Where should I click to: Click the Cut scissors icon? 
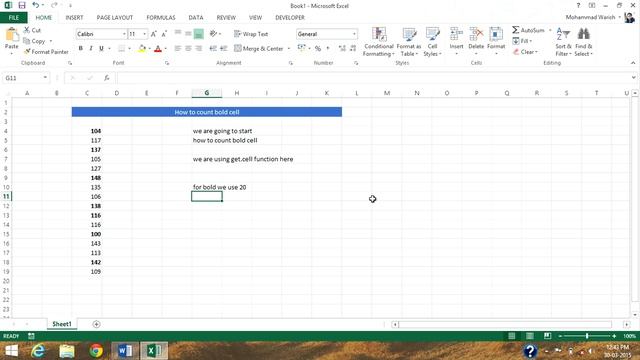(27, 30)
